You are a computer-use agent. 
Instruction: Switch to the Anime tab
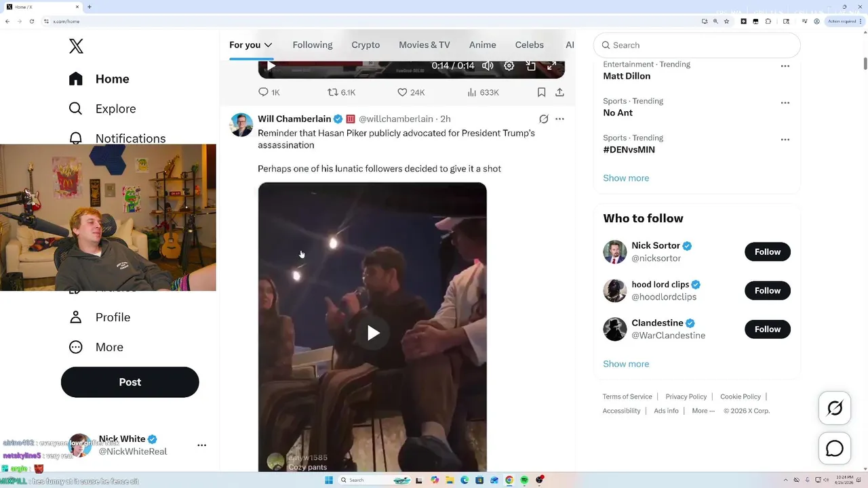[483, 45]
